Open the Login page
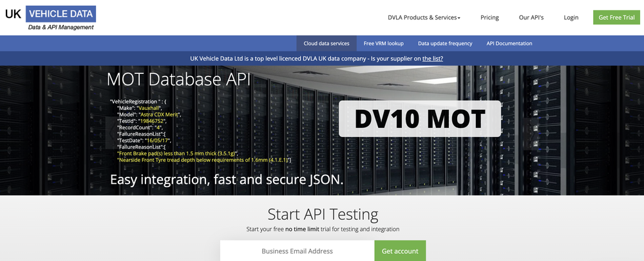The image size is (644, 261). 571,17
